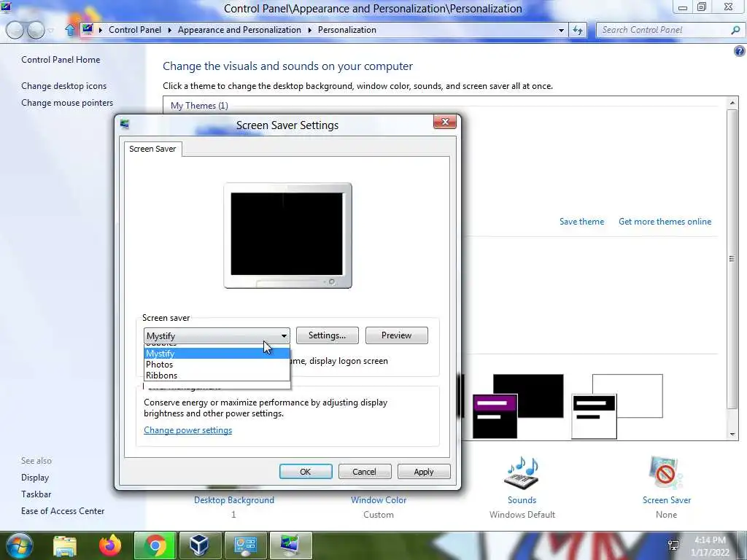The height and width of the screenshot is (560, 747).
Task: Open Change power settings link
Action: [x=187, y=430]
